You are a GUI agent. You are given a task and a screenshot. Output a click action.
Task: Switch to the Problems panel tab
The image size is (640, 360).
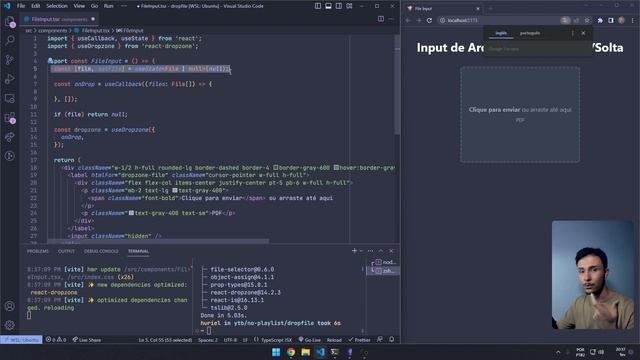click(x=38, y=251)
